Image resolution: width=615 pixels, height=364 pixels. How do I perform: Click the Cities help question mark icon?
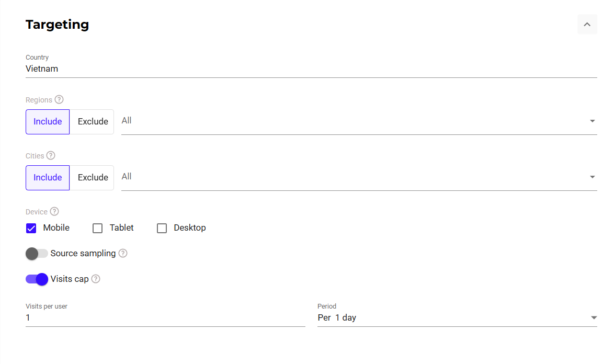tap(51, 155)
